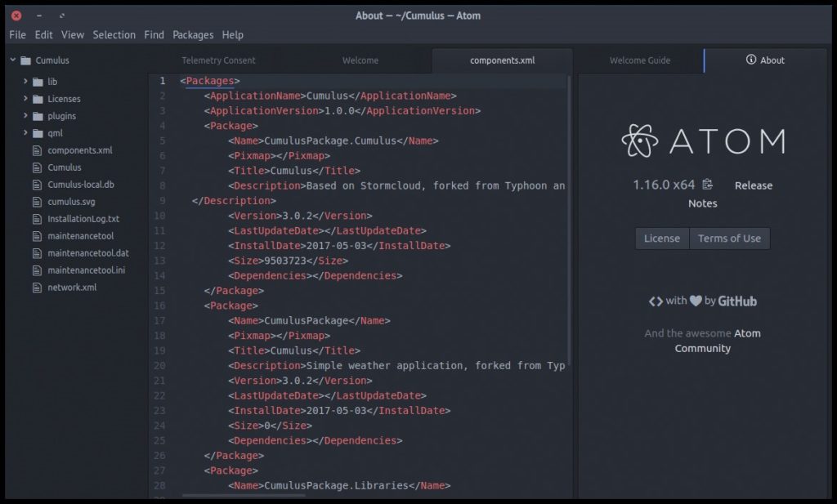This screenshot has height=504, width=837.
Task: Select the components.xml editor tab
Action: pyautogui.click(x=503, y=60)
